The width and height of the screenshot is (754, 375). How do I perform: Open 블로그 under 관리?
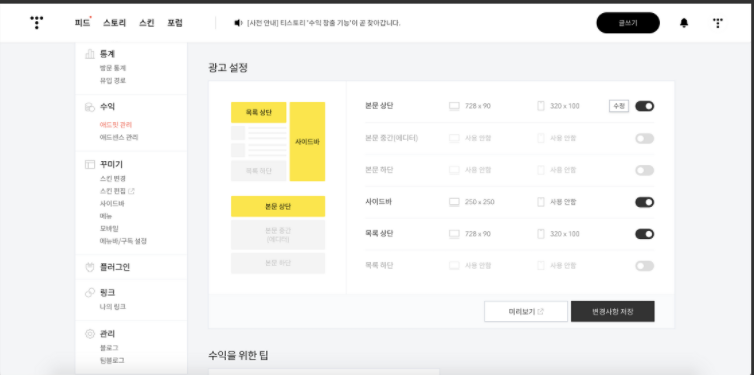point(109,348)
